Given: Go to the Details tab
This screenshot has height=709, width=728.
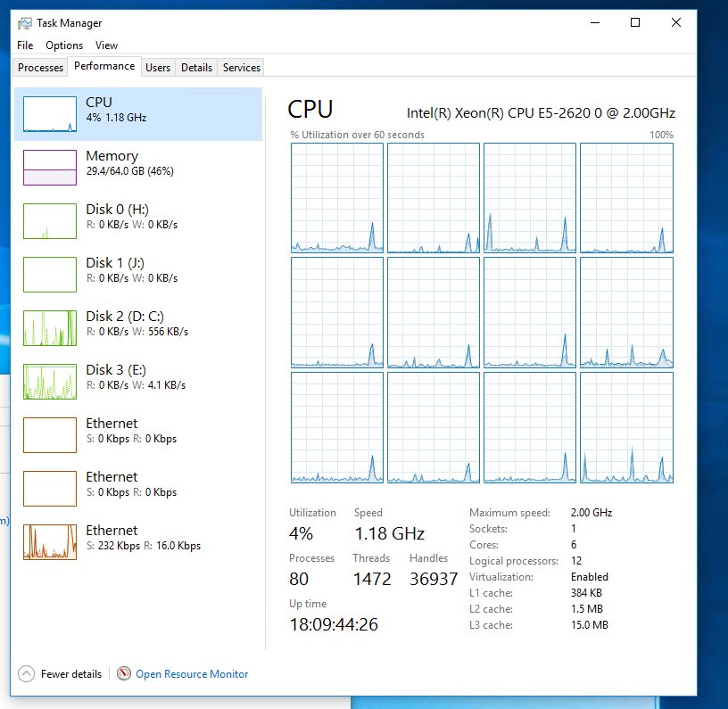Looking at the screenshot, I should point(196,68).
